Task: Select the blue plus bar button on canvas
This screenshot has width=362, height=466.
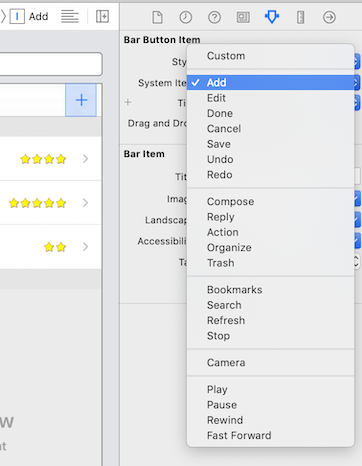Action: coord(81,100)
